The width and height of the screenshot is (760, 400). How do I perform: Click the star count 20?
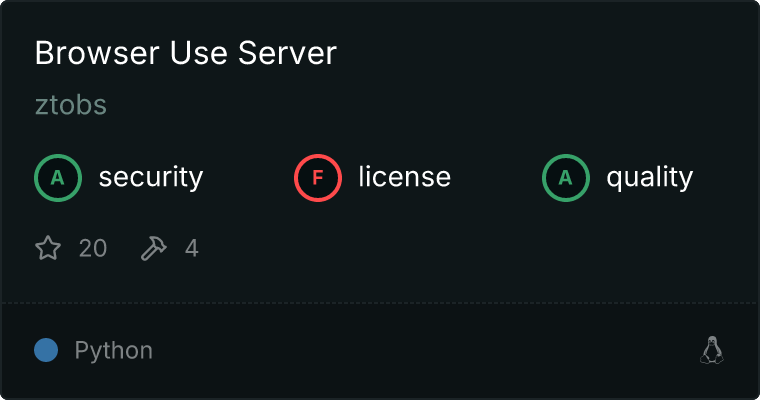92,248
